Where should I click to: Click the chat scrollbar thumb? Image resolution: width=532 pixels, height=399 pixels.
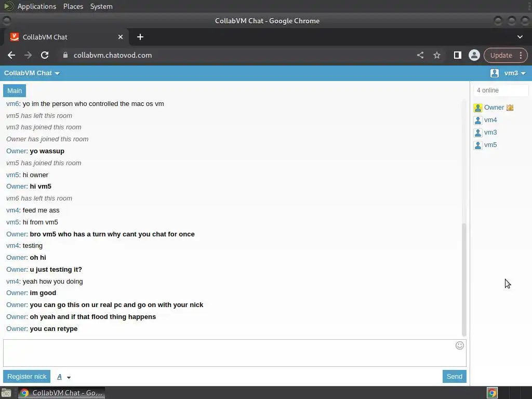(x=464, y=279)
